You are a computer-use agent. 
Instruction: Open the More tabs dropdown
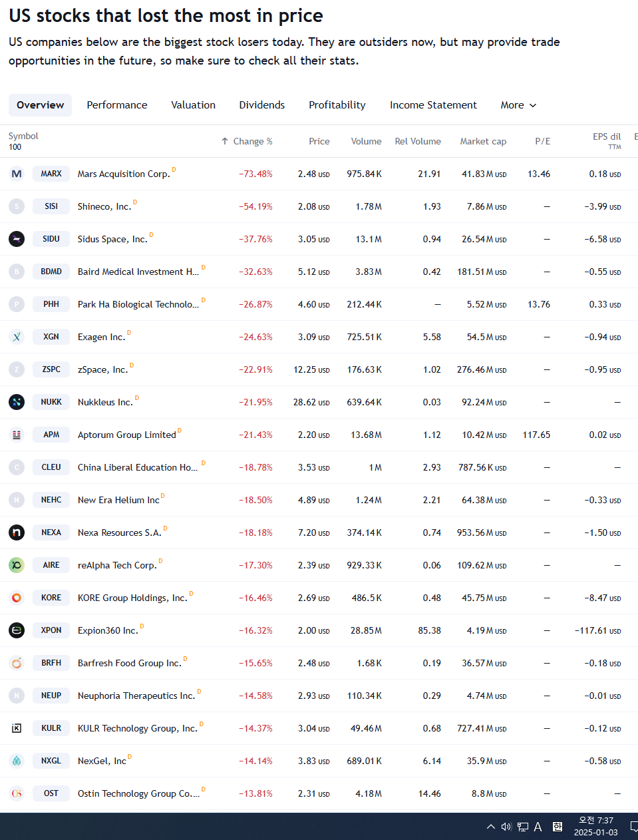coord(518,105)
